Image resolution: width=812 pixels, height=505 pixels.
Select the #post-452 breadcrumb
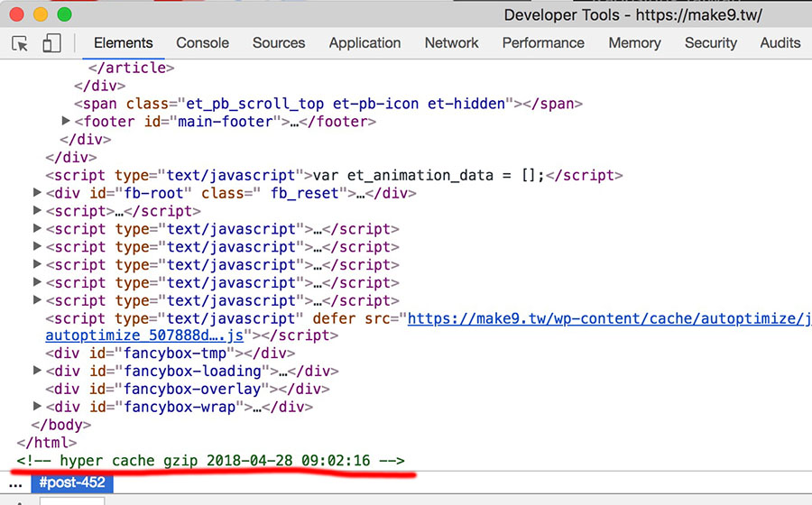(x=72, y=482)
